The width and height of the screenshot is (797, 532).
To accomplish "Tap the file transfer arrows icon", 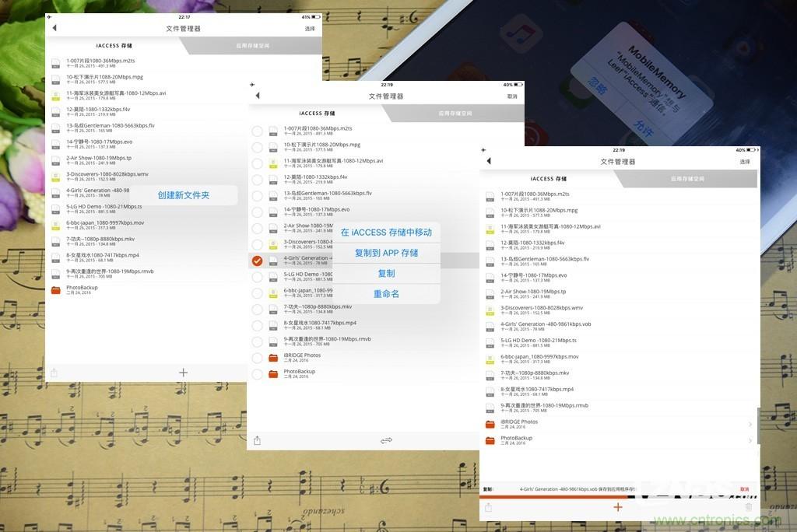I will 387,440.
